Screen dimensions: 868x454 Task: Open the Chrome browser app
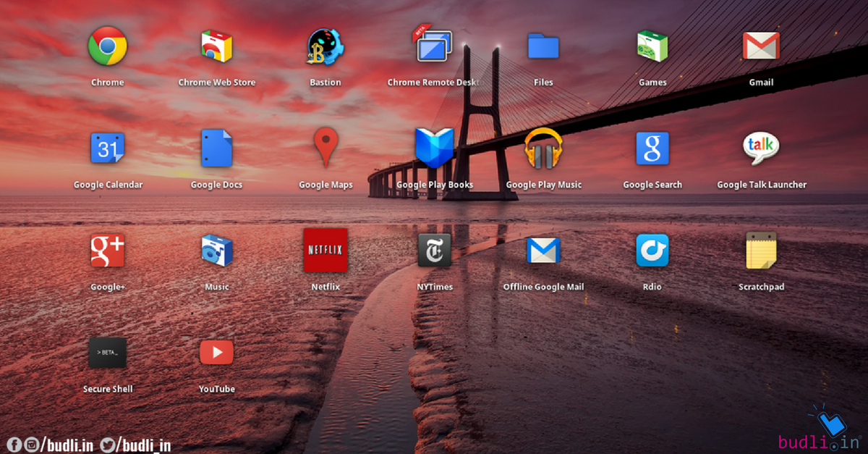[107, 45]
